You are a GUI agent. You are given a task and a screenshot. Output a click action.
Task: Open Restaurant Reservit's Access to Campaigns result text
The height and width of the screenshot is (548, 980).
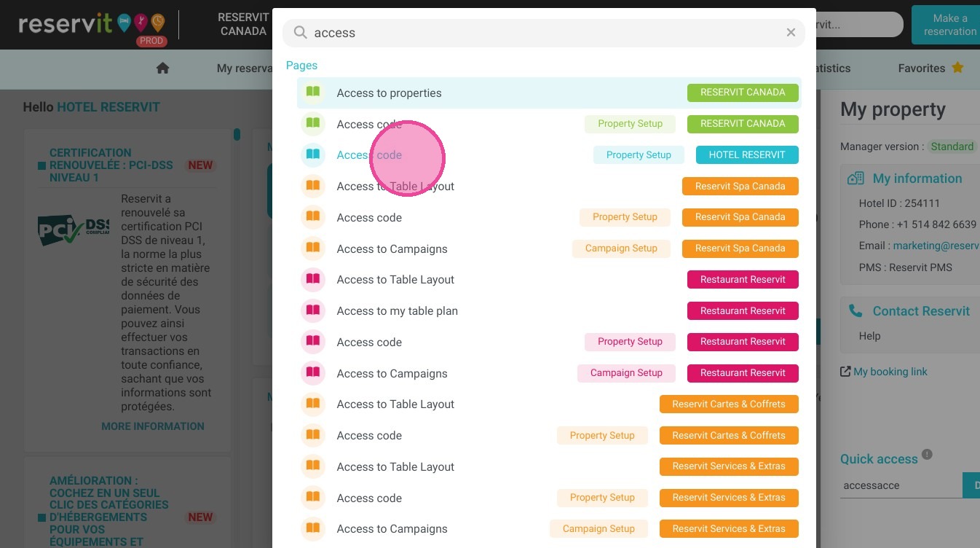coord(392,373)
